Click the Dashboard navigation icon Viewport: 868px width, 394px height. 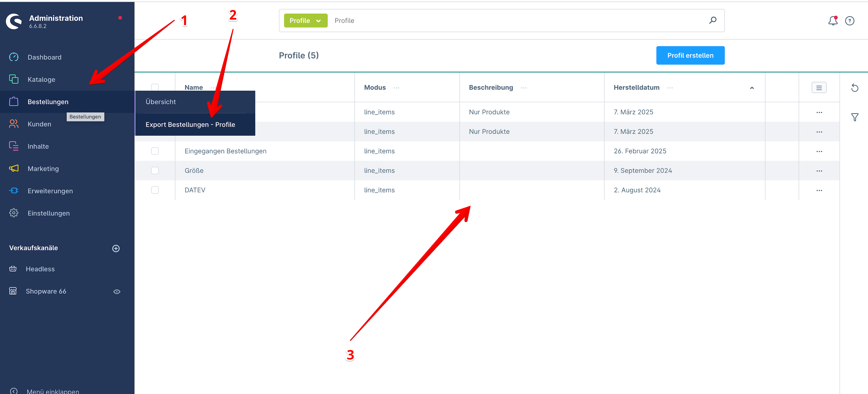[15, 57]
